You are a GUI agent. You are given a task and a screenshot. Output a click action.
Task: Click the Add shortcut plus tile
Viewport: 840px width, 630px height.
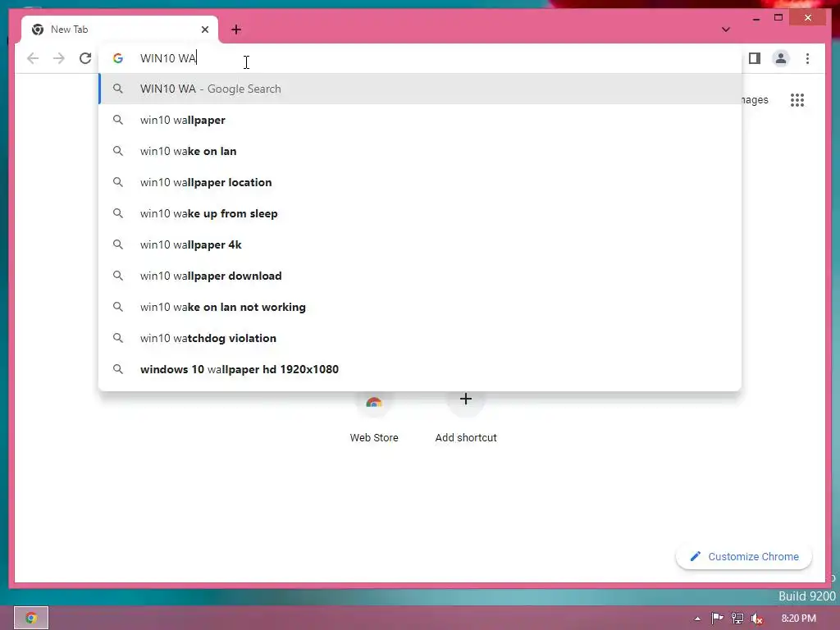[466, 418]
